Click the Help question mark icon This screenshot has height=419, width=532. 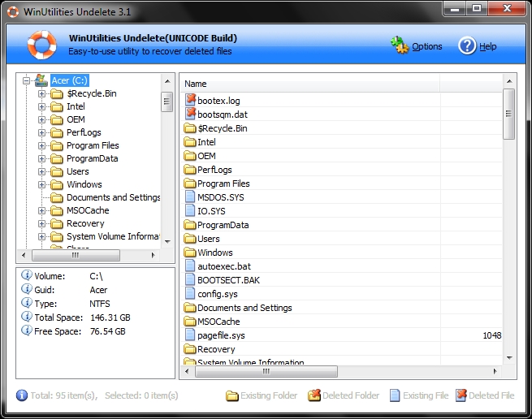coord(467,45)
